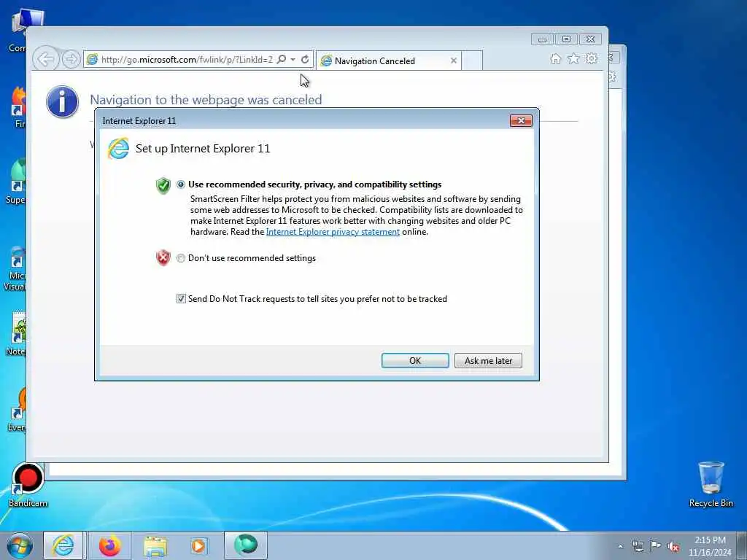Viewport: 747px width, 560px height.
Task: Click the search magnifier in the address bar
Action: tap(282, 60)
